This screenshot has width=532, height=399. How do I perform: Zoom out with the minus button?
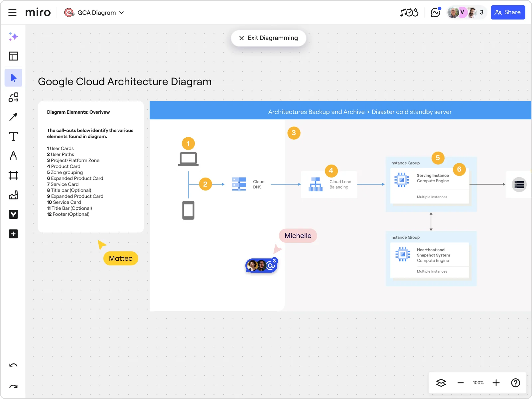click(x=461, y=383)
